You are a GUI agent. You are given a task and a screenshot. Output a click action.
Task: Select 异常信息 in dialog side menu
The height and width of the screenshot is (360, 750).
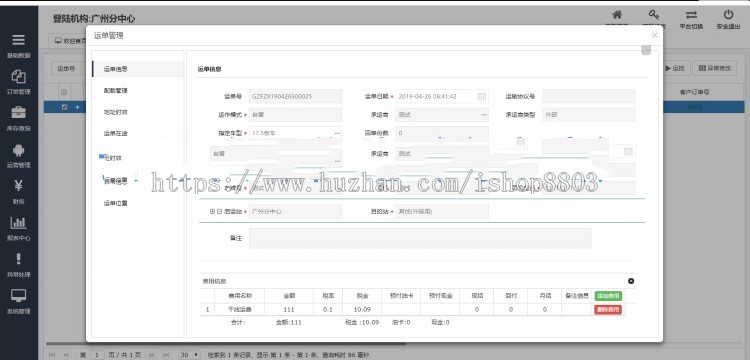click(115, 181)
